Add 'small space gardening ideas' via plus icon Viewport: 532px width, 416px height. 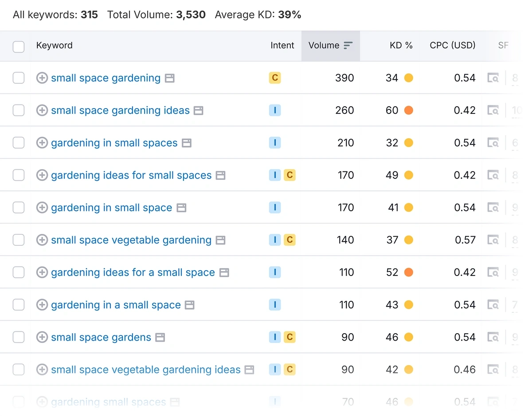coord(42,110)
